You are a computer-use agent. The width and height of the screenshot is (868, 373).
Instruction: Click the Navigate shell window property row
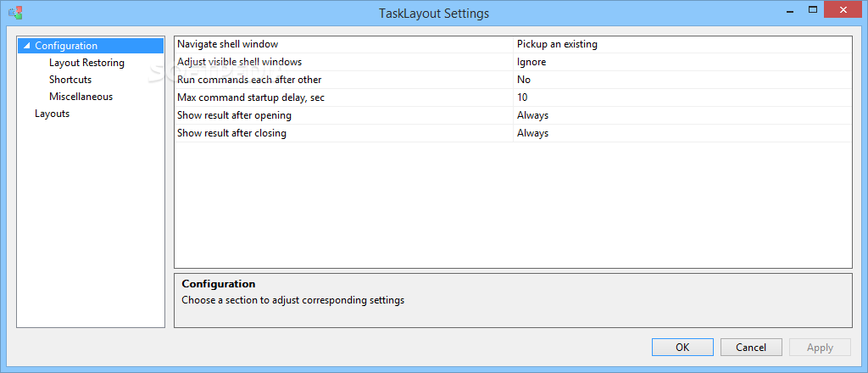pyautogui.click(x=513, y=44)
